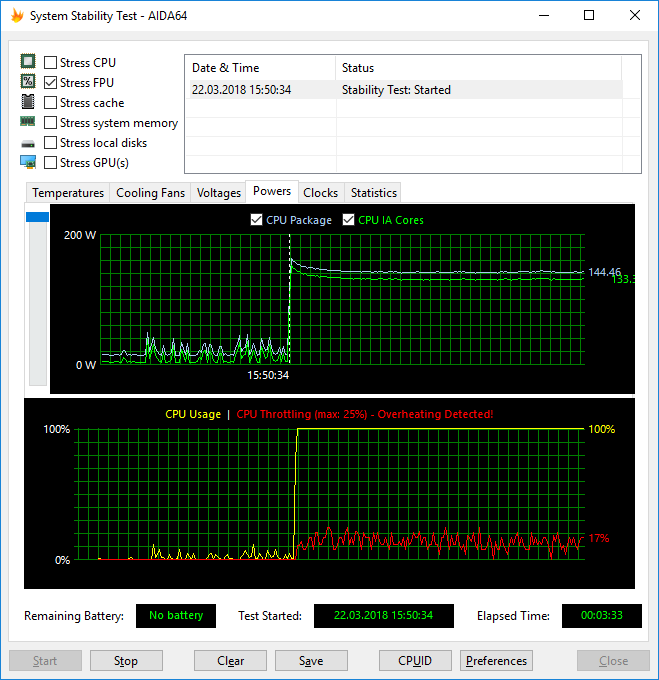The height and width of the screenshot is (680, 659).
Task: Switch to the Temperatures tab
Action: coord(68,193)
